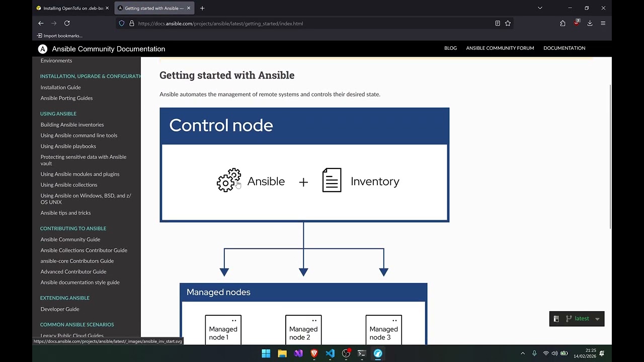Open the volume speaker tray icon
The width and height of the screenshot is (644, 362).
555,353
